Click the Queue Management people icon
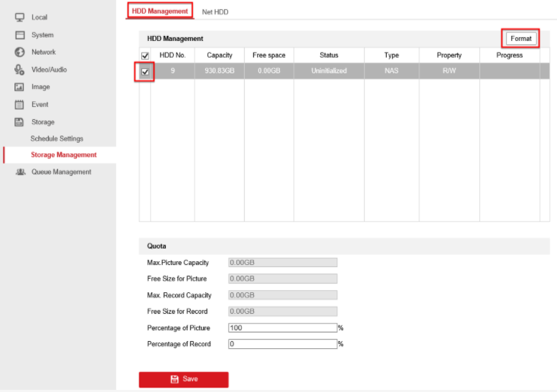This screenshot has width=557, height=392. pyautogui.click(x=20, y=172)
